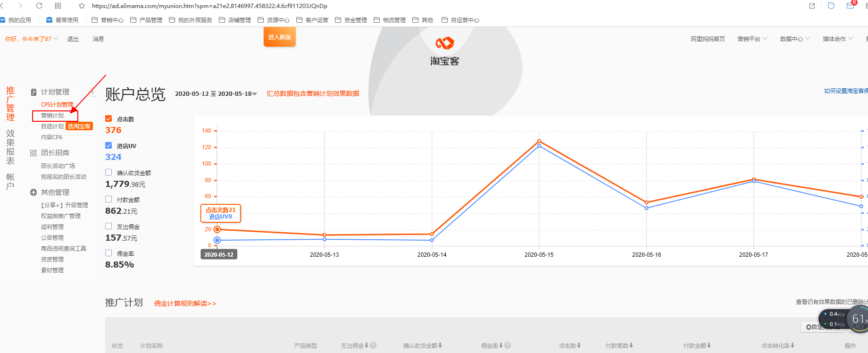
Task: Check the 确认收货金额 metric checkbox
Action: point(108,172)
